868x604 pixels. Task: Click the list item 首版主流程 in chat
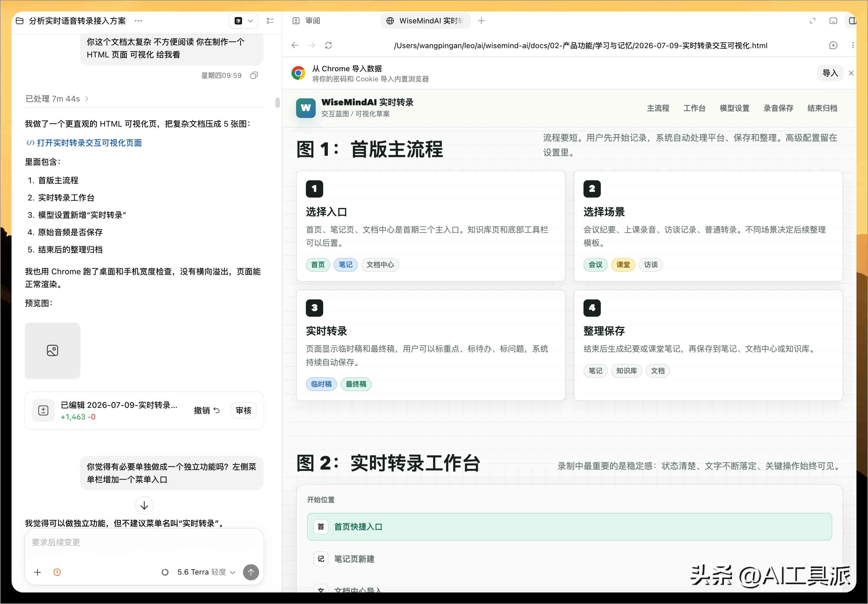(x=58, y=180)
